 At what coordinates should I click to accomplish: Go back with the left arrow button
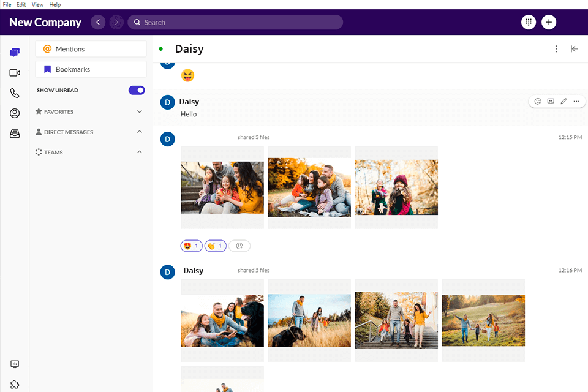point(98,22)
